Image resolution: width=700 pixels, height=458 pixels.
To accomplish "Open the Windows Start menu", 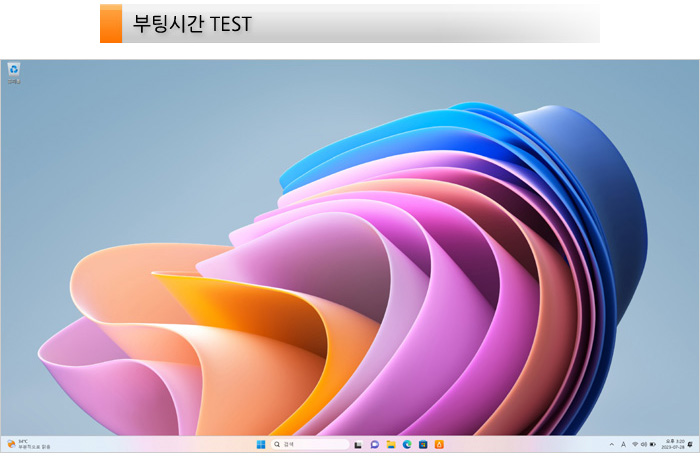I will (x=261, y=444).
